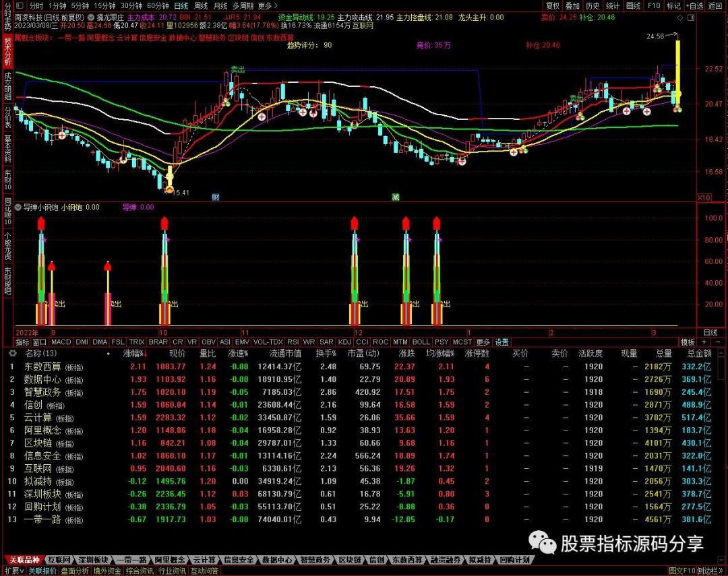Select the KDJ indicator
Image resolution: width=728 pixels, height=576 pixels.
(x=344, y=342)
